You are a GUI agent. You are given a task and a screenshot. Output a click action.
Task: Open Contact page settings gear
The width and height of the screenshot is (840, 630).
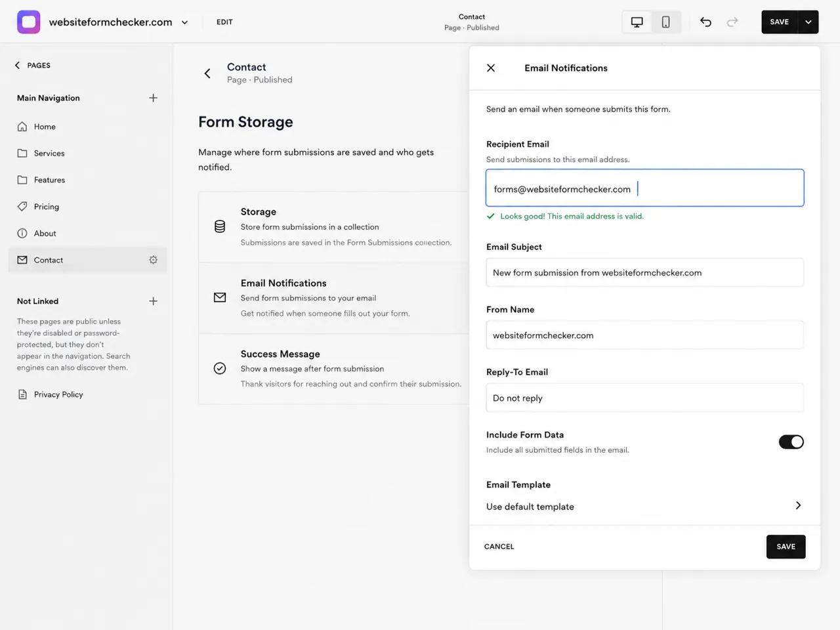153,260
